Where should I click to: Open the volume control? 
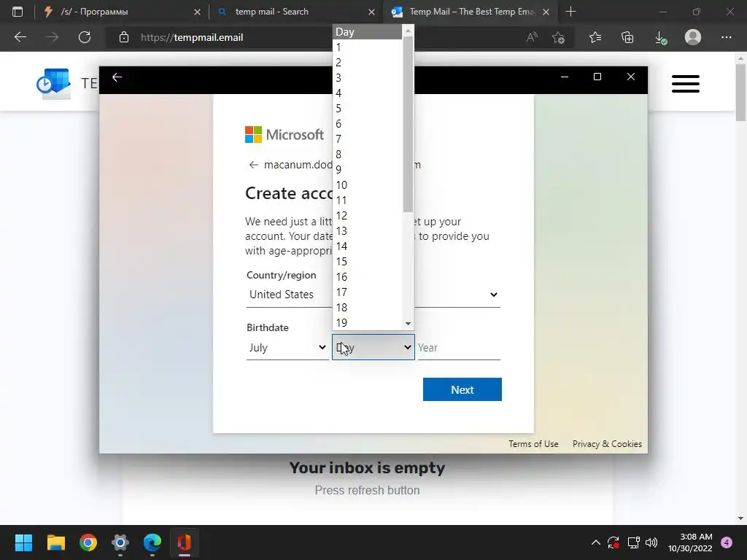coord(651,542)
